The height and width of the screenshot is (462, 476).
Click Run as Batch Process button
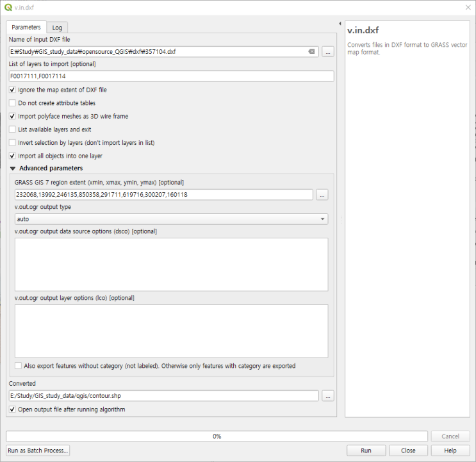(38, 450)
